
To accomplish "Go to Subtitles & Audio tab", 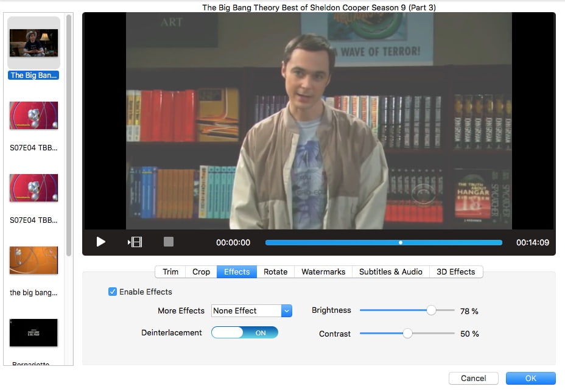I will [391, 271].
